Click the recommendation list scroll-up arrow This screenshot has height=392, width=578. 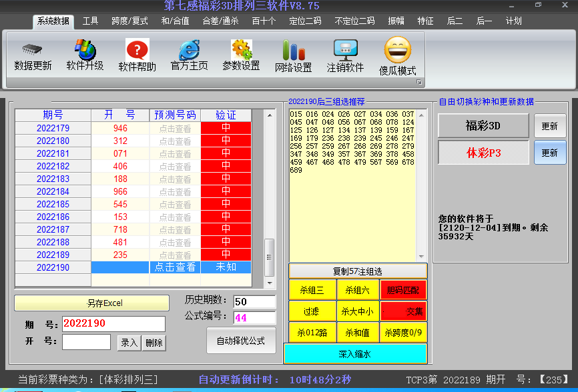421,115
